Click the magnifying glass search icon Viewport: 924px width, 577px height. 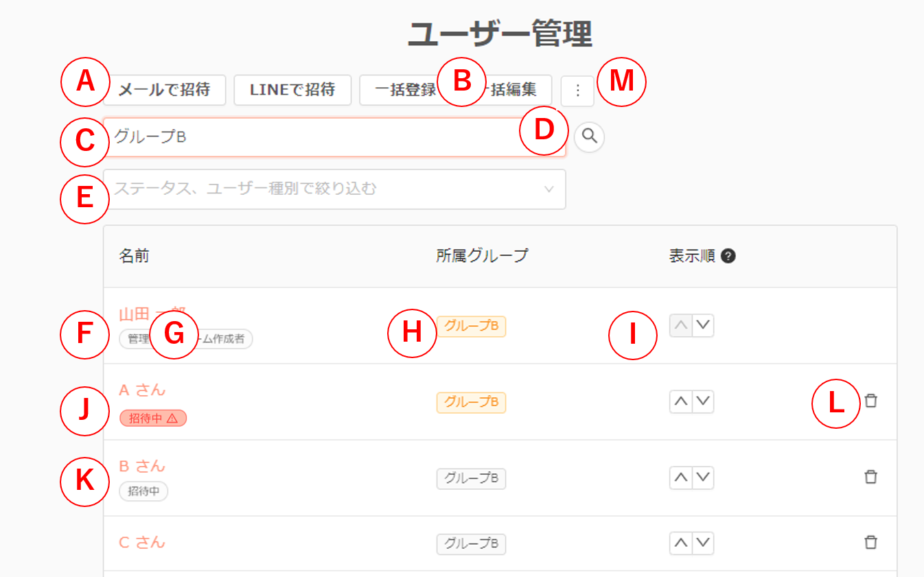(x=589, y=137)
